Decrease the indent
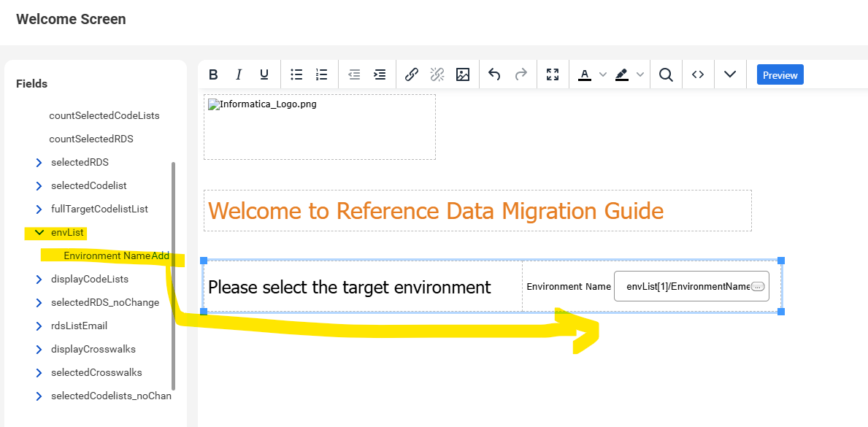Image resolution: width=868 pixels, height=427 pixels. pos(354,74)
